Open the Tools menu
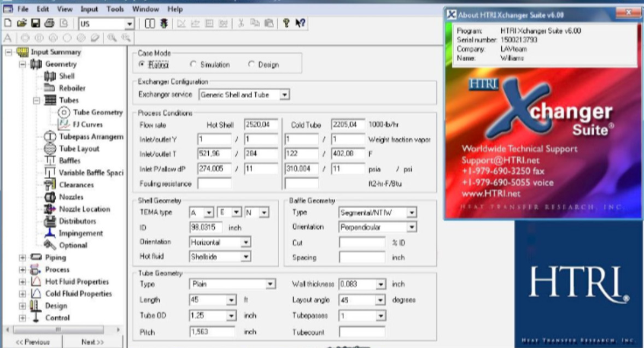 tap(115, 9)
